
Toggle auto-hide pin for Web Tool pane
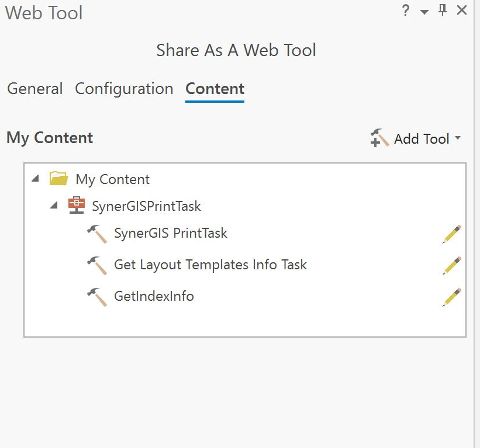click(x=443, y=11)
